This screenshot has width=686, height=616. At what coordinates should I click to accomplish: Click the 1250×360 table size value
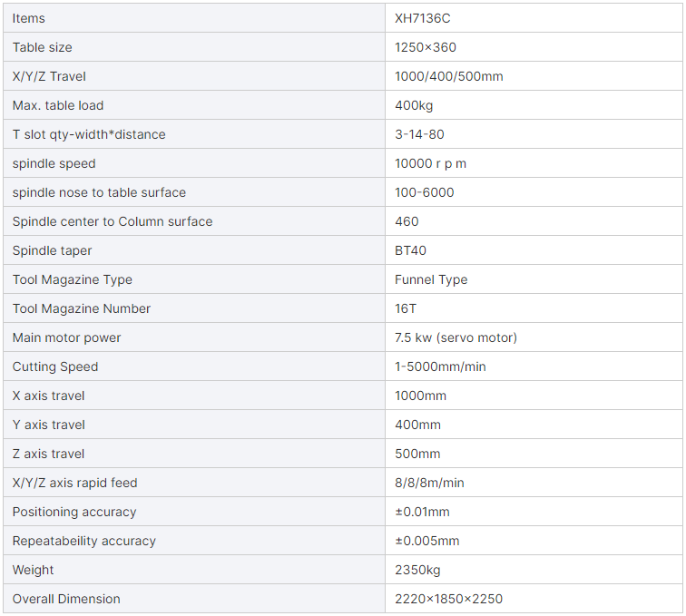click(x=426, y=47)
